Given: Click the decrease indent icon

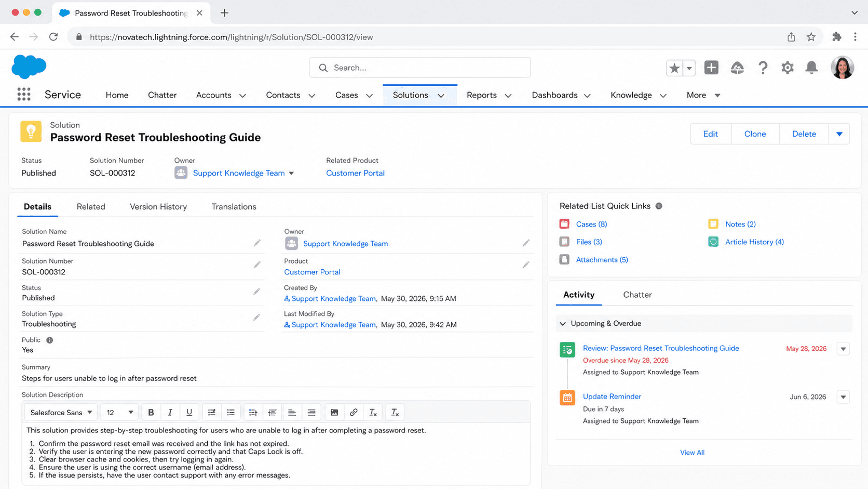Looking at the screenshot, I should (x=272, y=412).
